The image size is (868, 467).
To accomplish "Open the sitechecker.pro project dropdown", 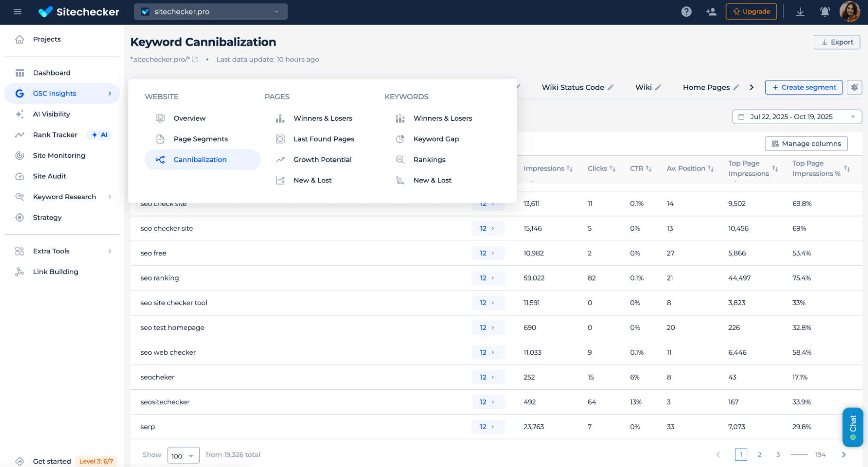I will click(211, 12).
